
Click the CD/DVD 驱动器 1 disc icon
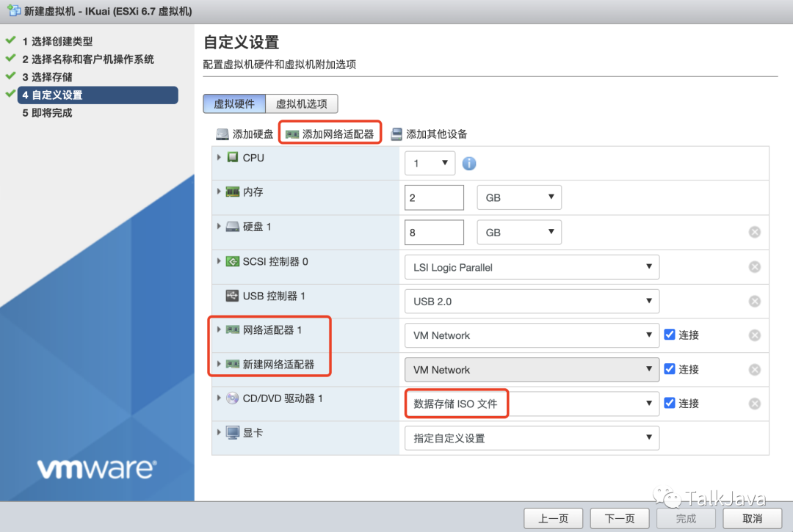point(233,403)
